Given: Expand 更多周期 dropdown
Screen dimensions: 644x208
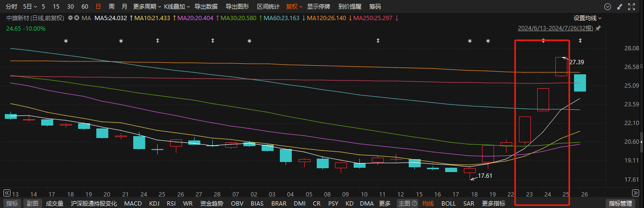Looking at the screenshot, I should (146, 7).
